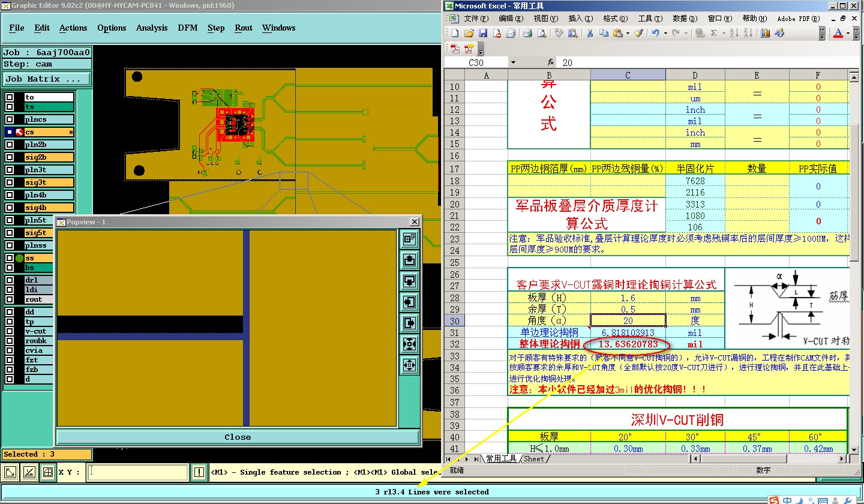Click the Paste clipboard icon in Excel
The height and width of the screenshot is (504, 864).
point(617,34)
